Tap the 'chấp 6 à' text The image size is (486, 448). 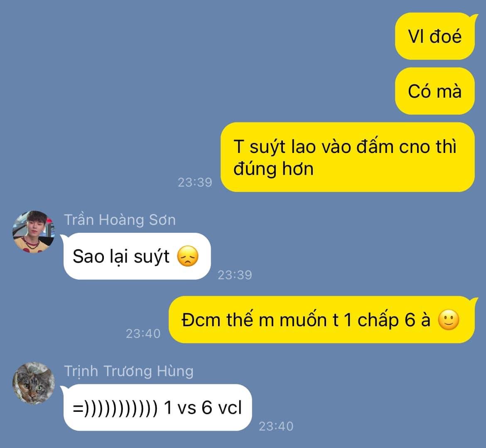(x=394, y=320)
